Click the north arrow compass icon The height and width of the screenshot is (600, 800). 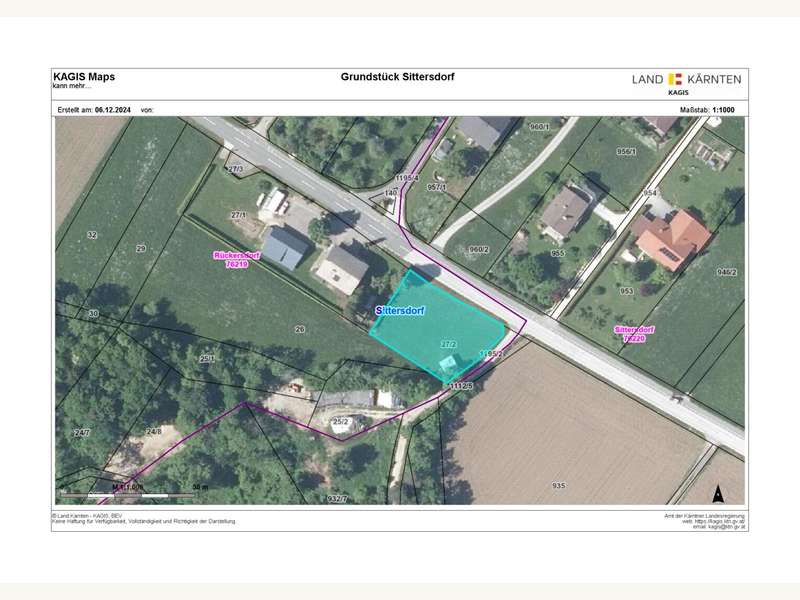click(717, 492)
